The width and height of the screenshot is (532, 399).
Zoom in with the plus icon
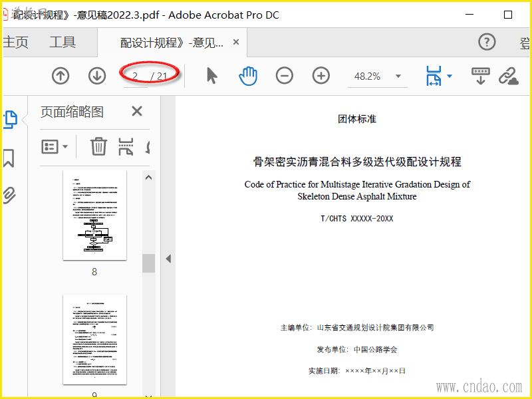coord(321,76)
